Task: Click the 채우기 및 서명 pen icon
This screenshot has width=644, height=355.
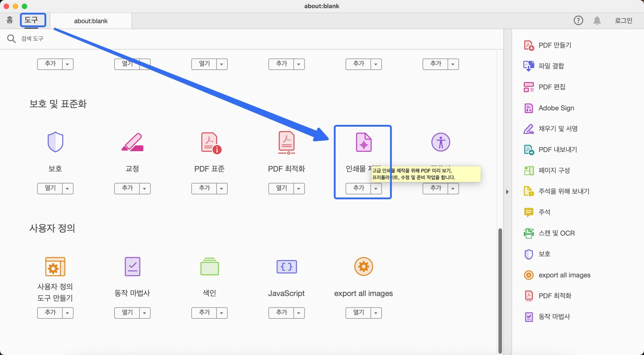Action: click(x=529, y=129)
